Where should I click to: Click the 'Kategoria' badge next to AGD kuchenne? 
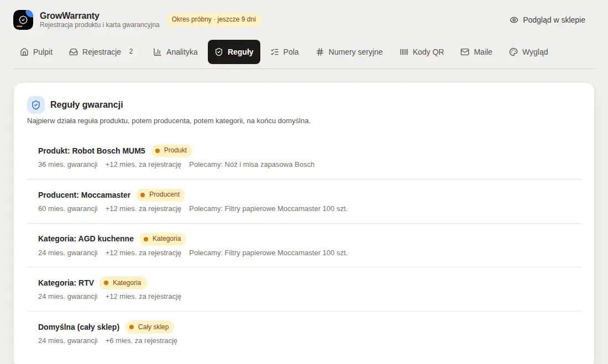163,239
